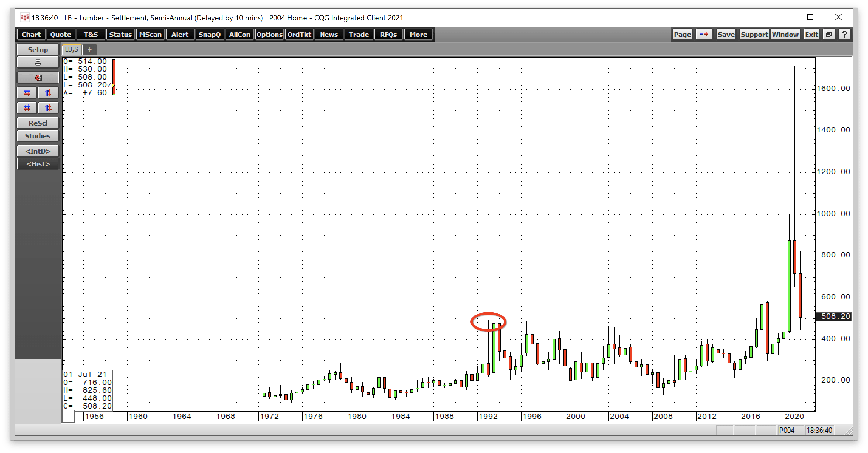Click the 'O= 514.00' value at top
Image resolution: width=868 pixels, height=453 pixels.
(85, 61)
